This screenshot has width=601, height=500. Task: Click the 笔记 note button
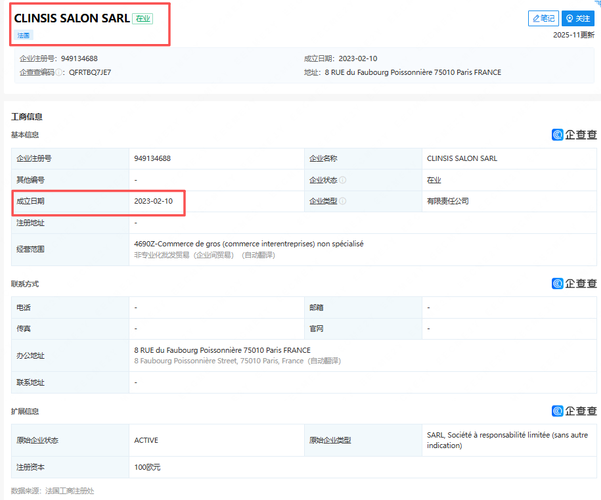pos(543,18)
